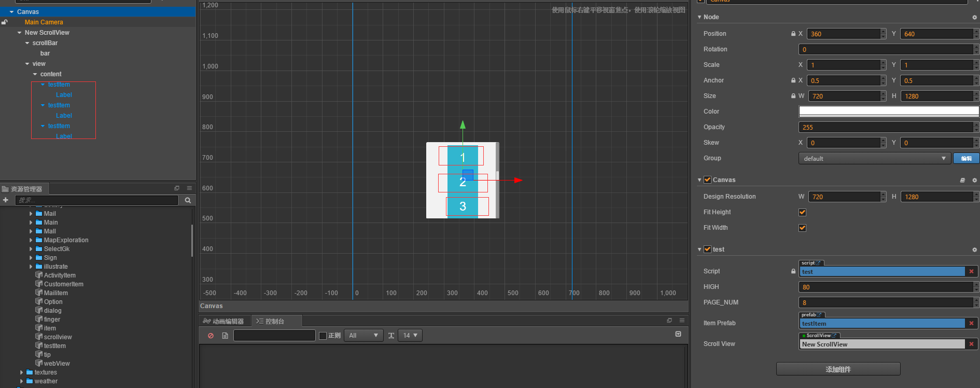The height and width of the screenshot is (388, 980).
Task: Pop out the asset manager panel
Action: click(177, 188)
